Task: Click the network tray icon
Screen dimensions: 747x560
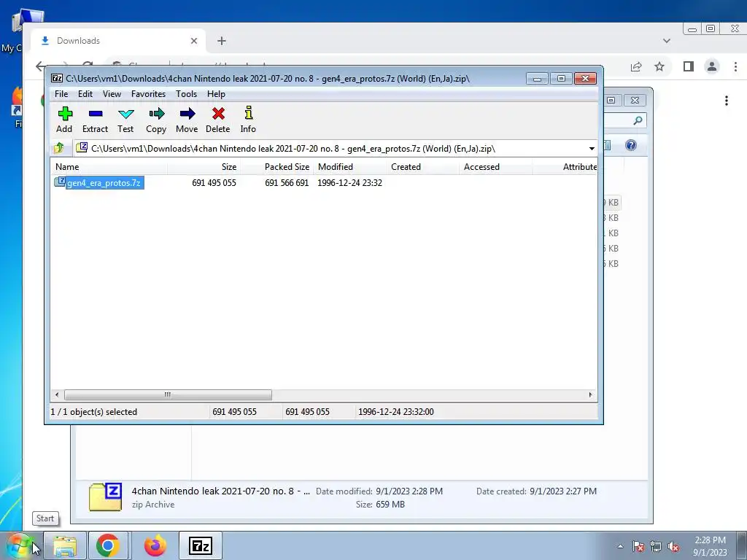Action: click(656, 546)
